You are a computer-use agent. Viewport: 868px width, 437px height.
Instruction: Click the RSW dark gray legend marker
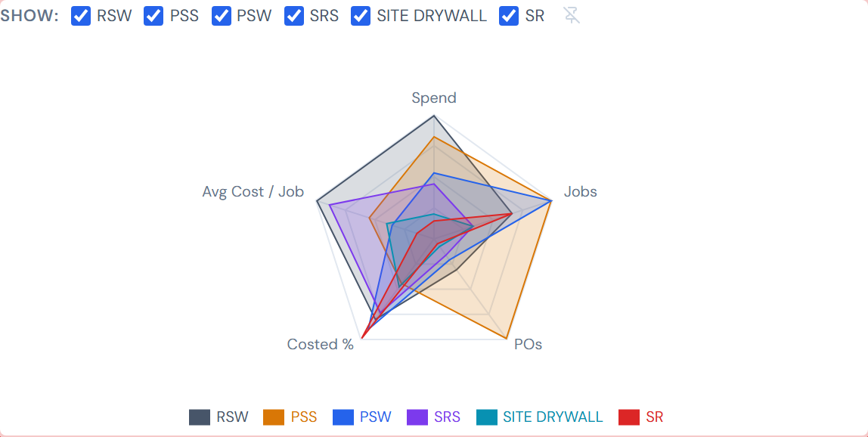point(198,417)
